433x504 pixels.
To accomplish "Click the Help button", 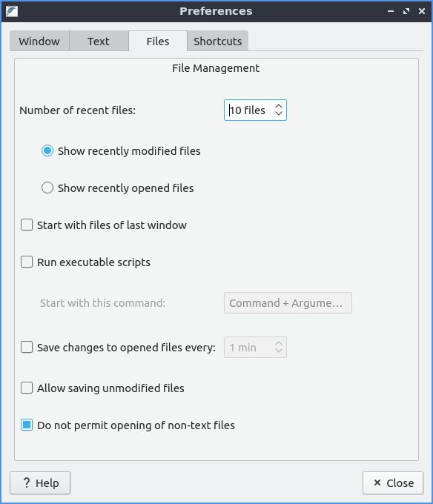I will (40, 483).
